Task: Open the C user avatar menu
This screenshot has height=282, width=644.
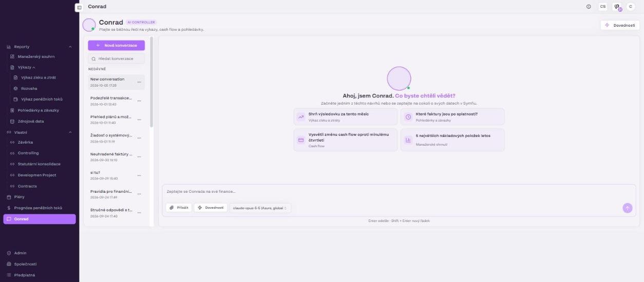Action: [630, 7]
